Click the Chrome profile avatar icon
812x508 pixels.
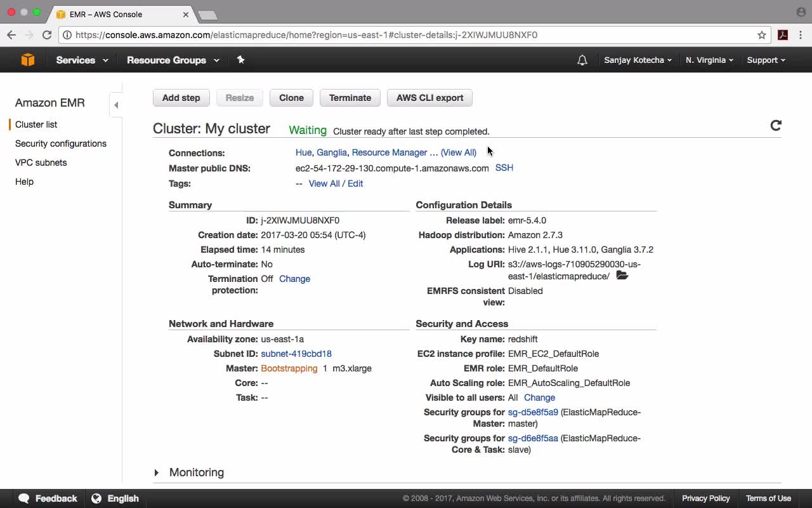801,12
